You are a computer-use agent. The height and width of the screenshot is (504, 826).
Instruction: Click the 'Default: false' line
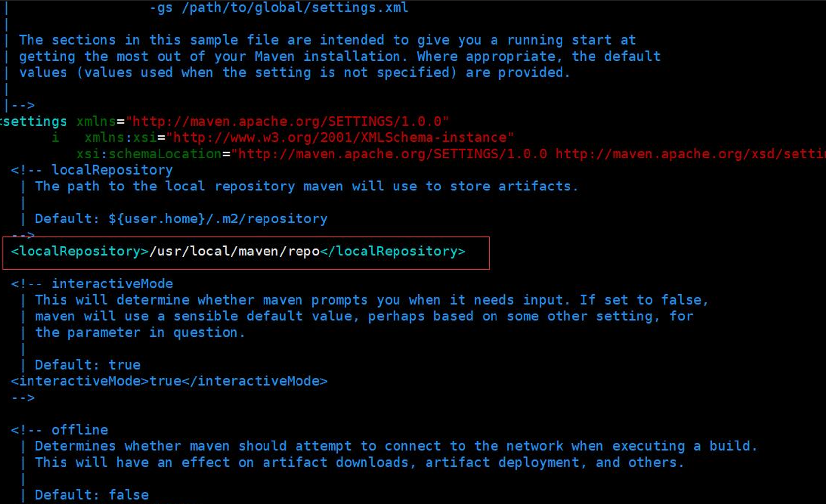[92, 495]
